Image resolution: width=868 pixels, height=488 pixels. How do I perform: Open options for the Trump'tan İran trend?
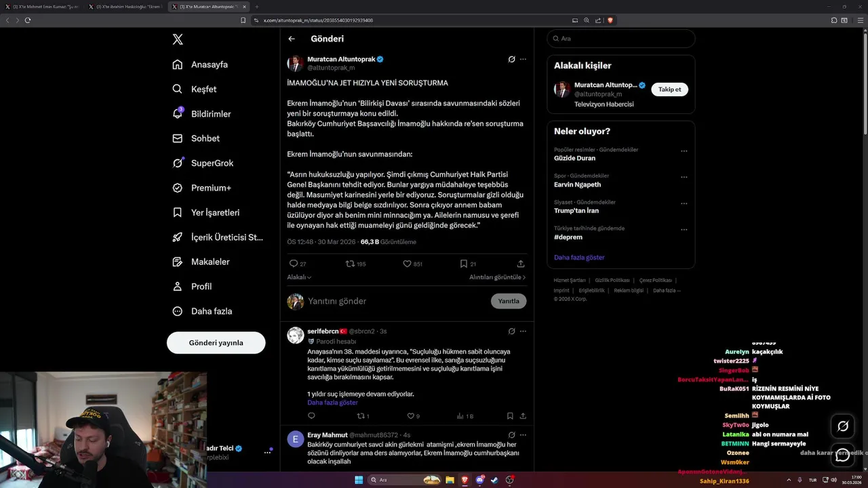(x=684, y=203)
